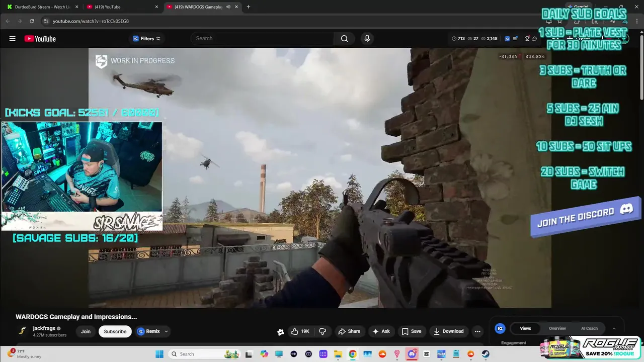Viewport: 644px width, 362px height.
Task: Open Google Chrome from the taskbar
Action: (x=352, y=354)
